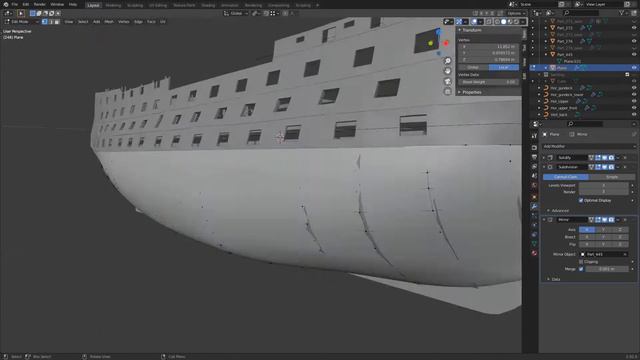Open the Mirror Object Part_445 field
Image resolution: width=640 pixels, height=360 pixels.
pyautogui.click(x=604, y=254)
